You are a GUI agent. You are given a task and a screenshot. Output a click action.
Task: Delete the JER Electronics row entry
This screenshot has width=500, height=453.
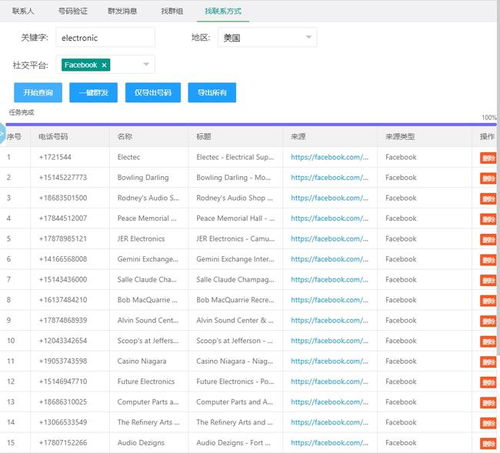(488, 239)
